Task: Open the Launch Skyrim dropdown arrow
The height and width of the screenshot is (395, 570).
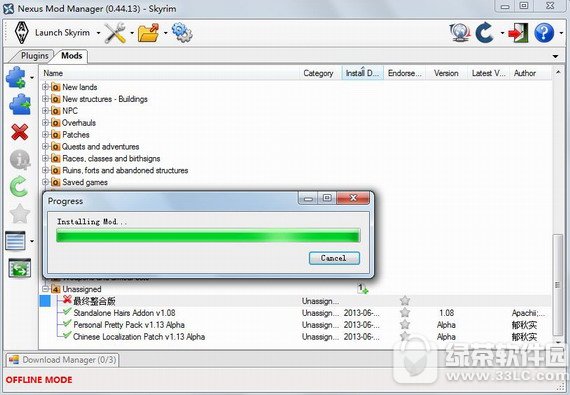Action: pos(99,33)
